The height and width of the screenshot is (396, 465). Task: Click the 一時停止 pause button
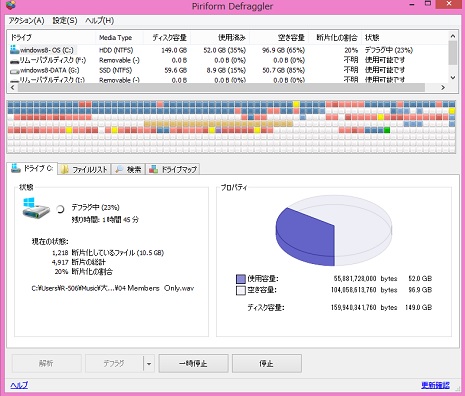coord(193,363)
